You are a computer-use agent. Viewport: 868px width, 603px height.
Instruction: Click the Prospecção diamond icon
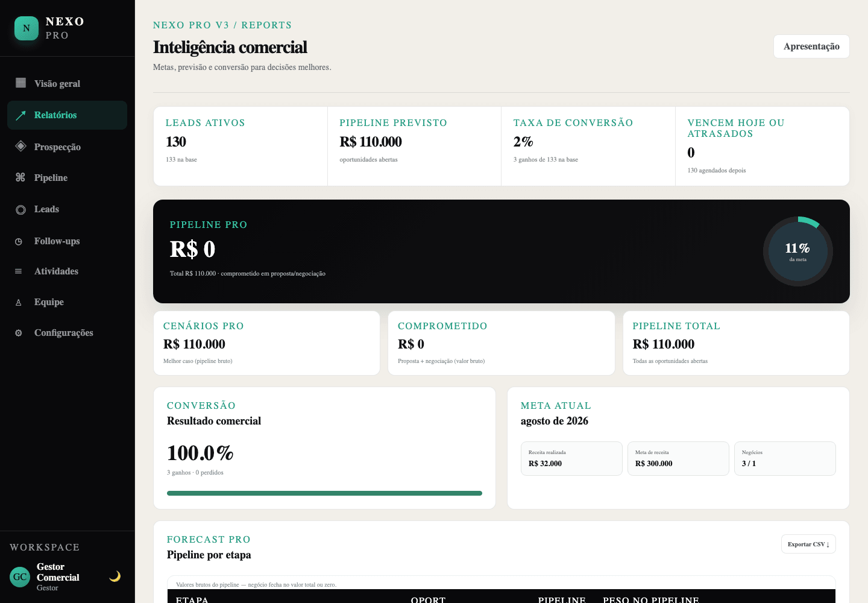pyautogui.click(x=20, y=146)
